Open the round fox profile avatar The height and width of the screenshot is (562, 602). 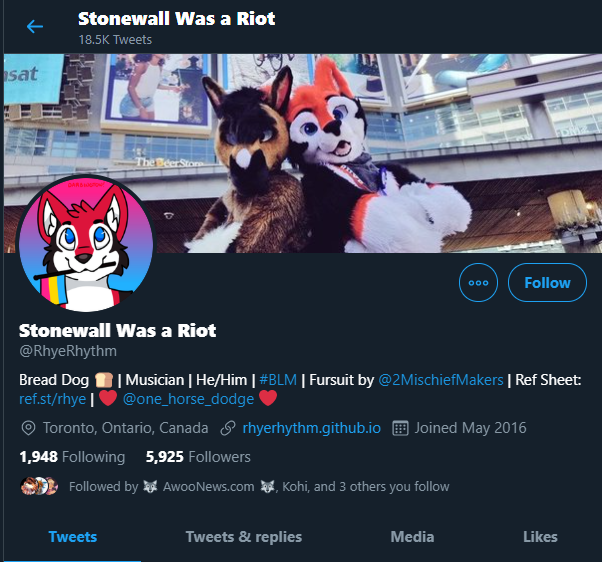pyautogui.click(x=86, y=243)
